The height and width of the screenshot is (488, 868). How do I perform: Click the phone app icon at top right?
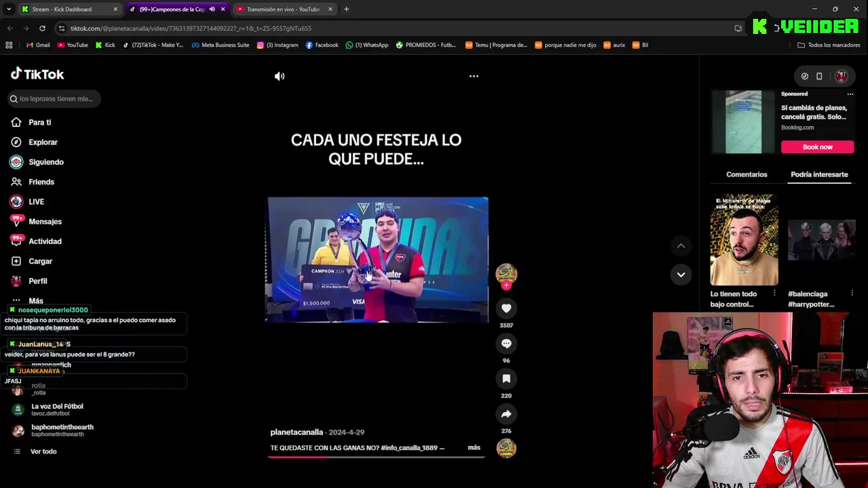pyautogui.click(x=819, y=77)
